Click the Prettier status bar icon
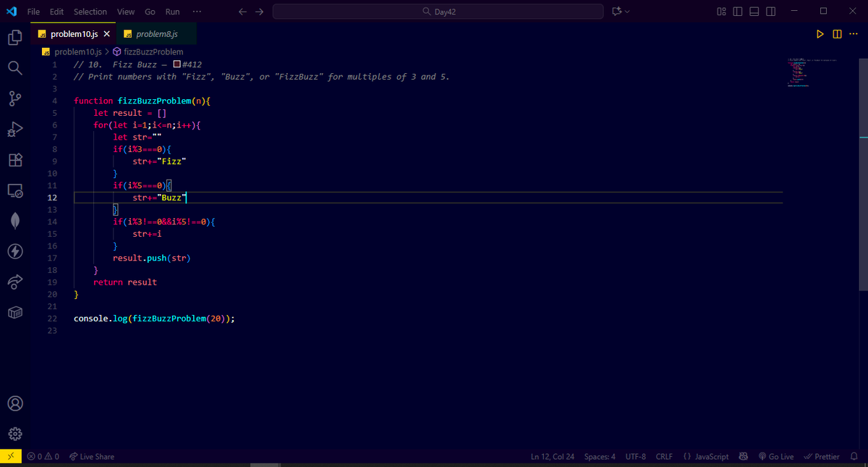Screen dimensions: 868x467 click(x=822, y=456)
